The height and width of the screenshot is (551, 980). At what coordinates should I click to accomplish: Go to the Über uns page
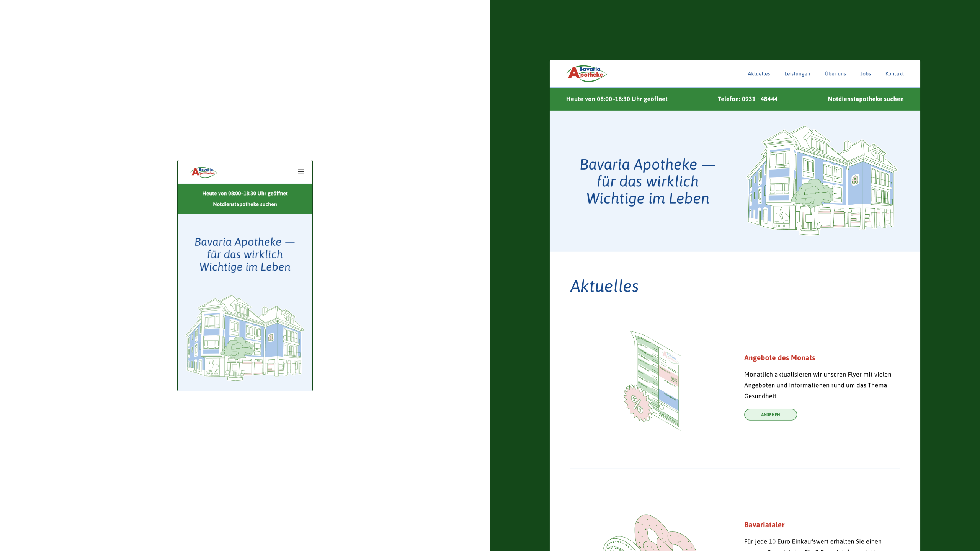pos(835,74)
